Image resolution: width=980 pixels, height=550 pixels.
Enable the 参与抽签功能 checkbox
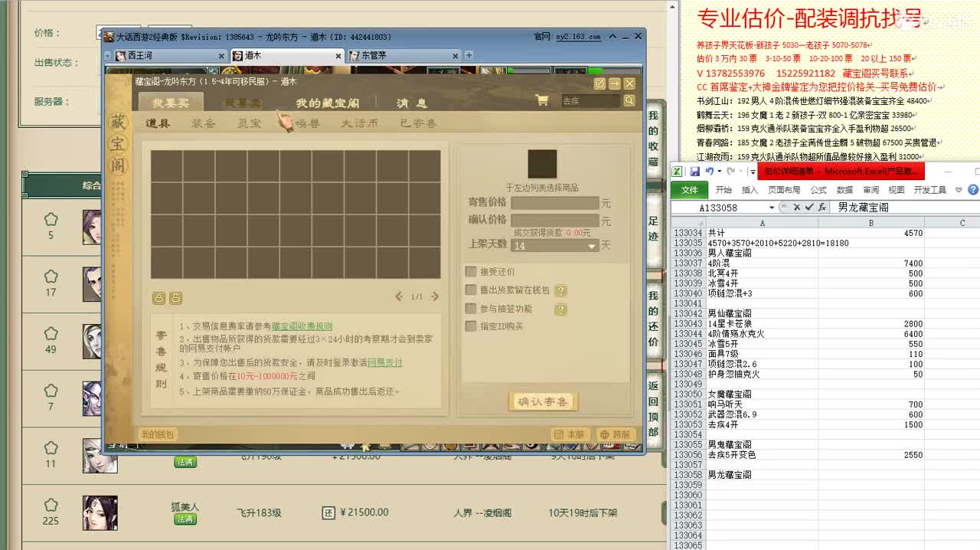click(471, 308)
